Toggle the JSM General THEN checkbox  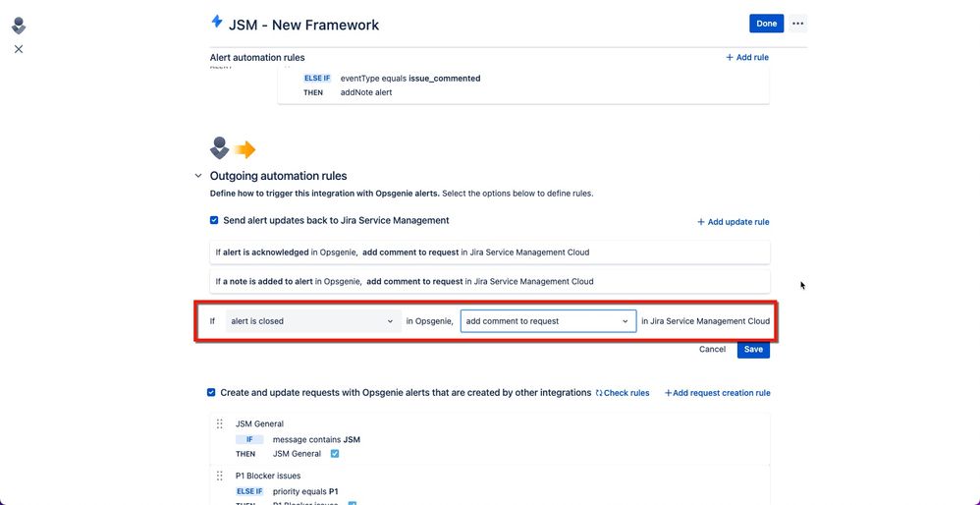(335, 454)
